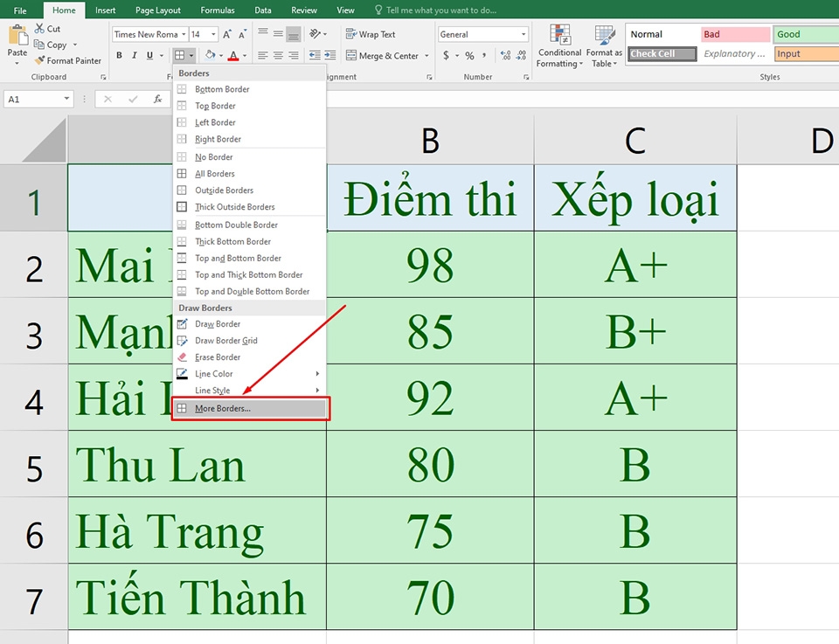Click Merge & Center button

[382, 56]
